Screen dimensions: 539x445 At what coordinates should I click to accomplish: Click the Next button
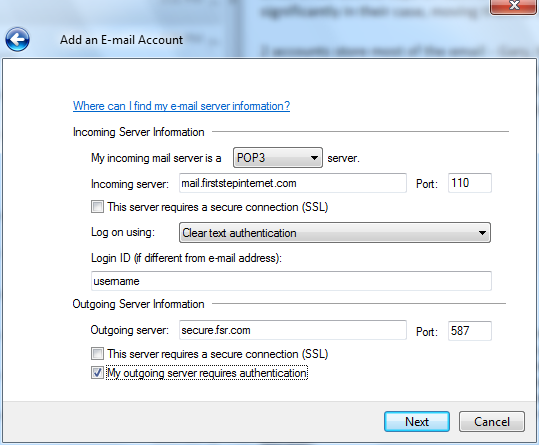[x=417, y=422]
